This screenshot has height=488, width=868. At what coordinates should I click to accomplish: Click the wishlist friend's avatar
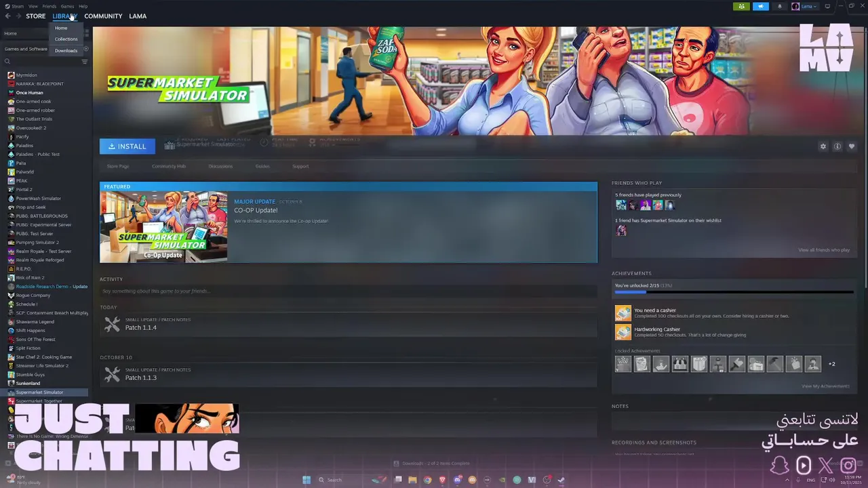click(x=620, y=230)
